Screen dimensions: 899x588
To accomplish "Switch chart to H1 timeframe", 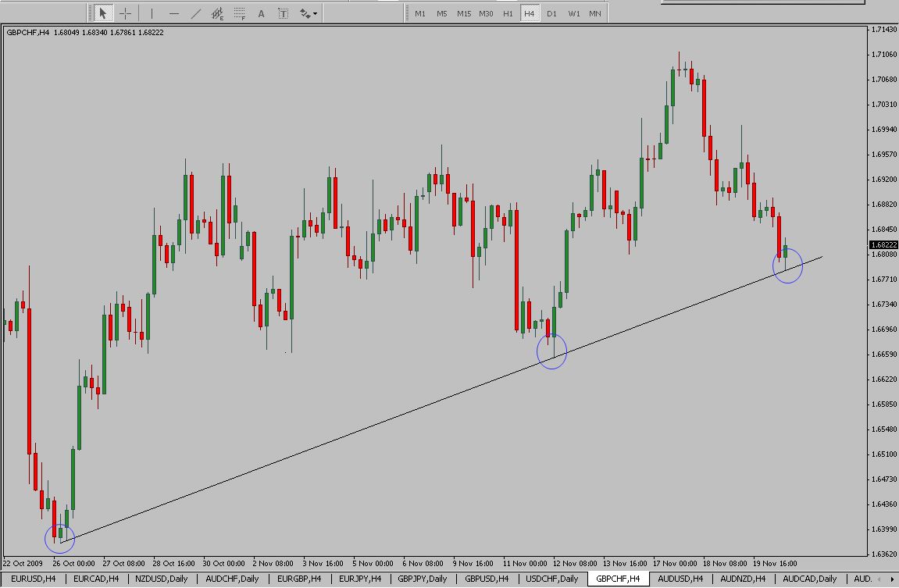I will [x=508, y=13].
